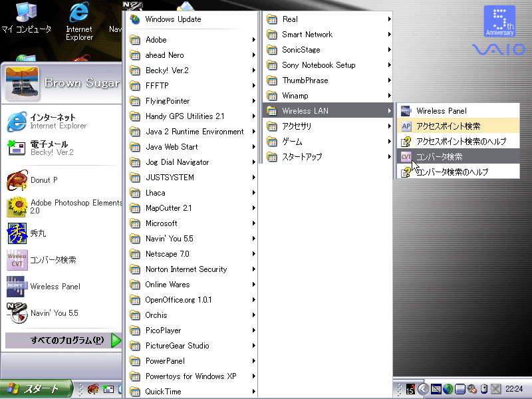
Task: Click the Wireless CVT icon in Start menu
Action: (17, 260)
